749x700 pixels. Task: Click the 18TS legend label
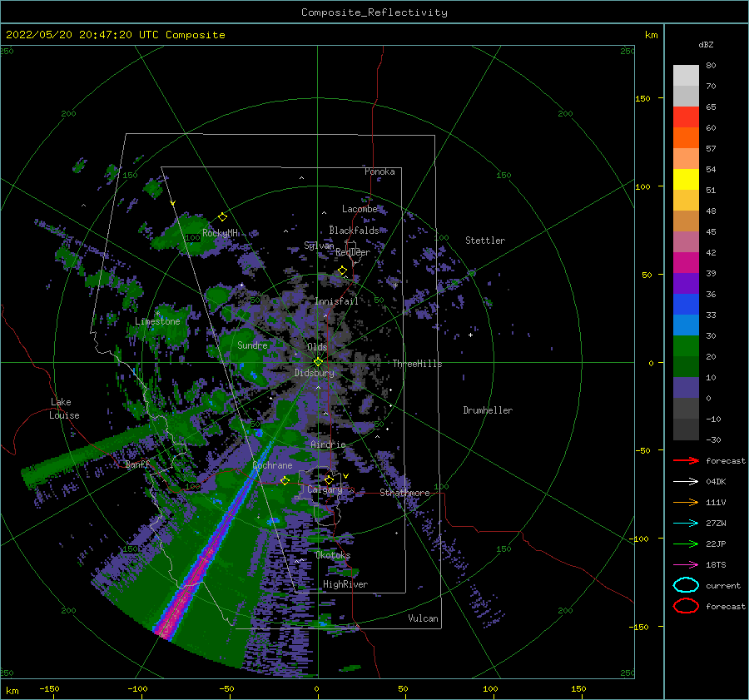coord(716,565)
